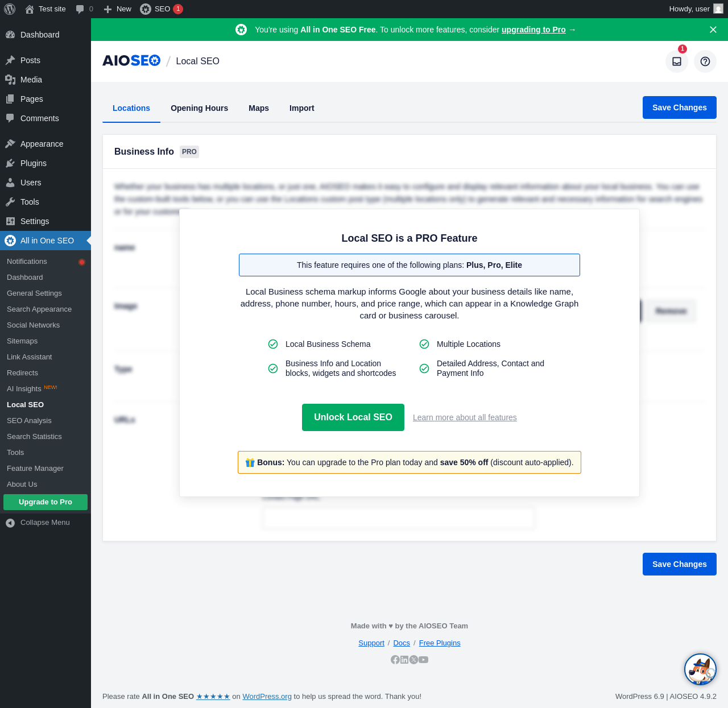Viewport: 728px width, 708px height.
Task: Collapse the admin menu with arrow icon
Action: 10,523
